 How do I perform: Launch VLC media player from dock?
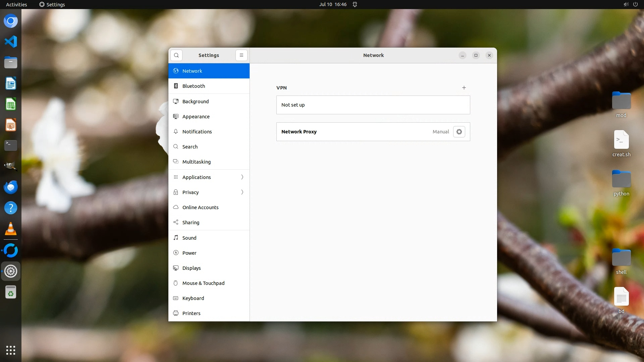pyautogui.click(x=11, y=229)
